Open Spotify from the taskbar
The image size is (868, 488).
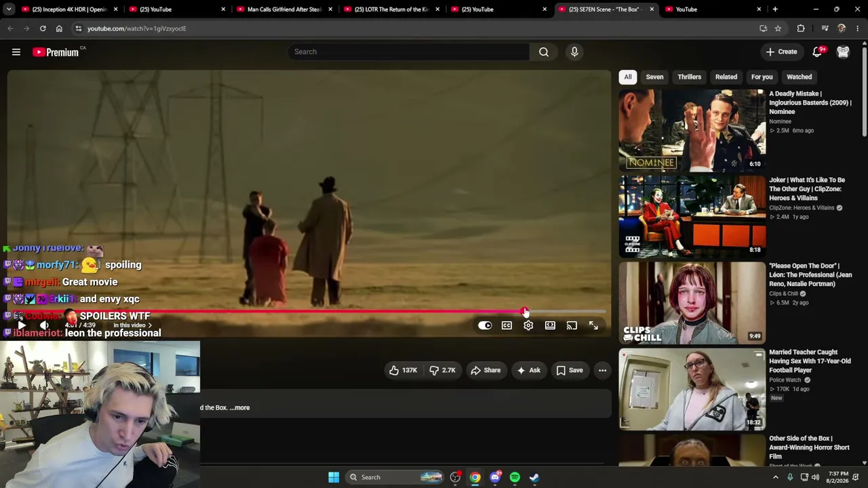[x=515, y=477]
